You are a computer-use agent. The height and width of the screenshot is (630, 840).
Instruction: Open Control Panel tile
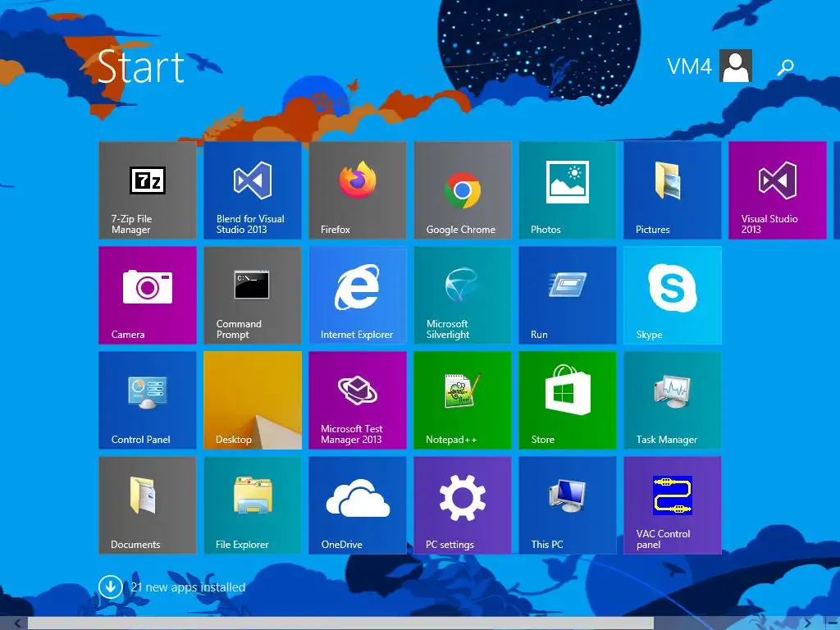tap(148, 400)
